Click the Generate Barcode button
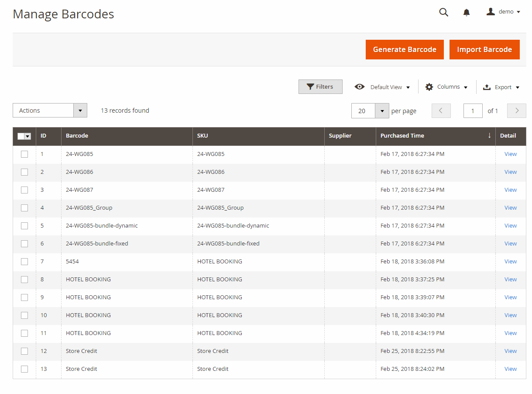532x394 pixels. point(405,49)
